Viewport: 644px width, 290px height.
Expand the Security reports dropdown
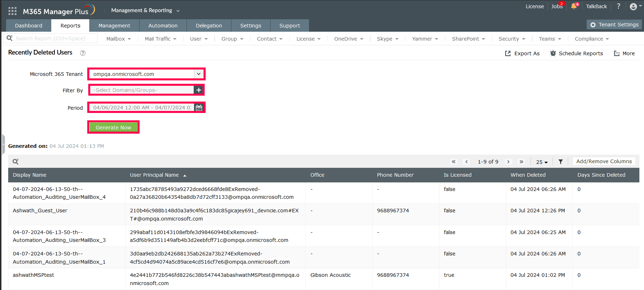click(512, 39)
